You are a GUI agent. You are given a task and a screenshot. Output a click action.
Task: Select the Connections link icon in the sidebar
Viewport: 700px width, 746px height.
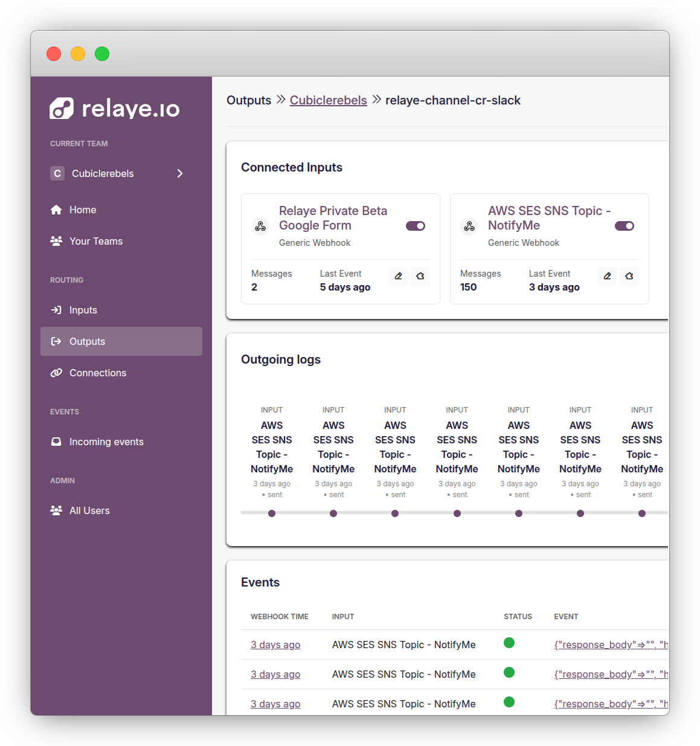point(56,373)
